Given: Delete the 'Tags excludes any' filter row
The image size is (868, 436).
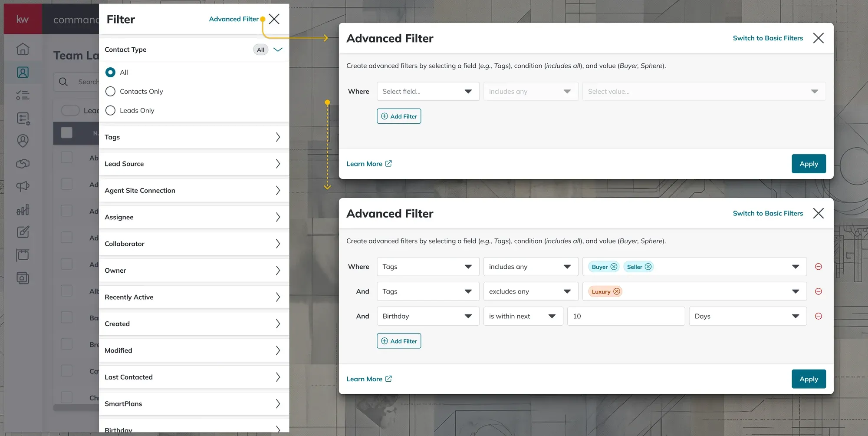Looking at the screenshot, I should click(819, 291).
